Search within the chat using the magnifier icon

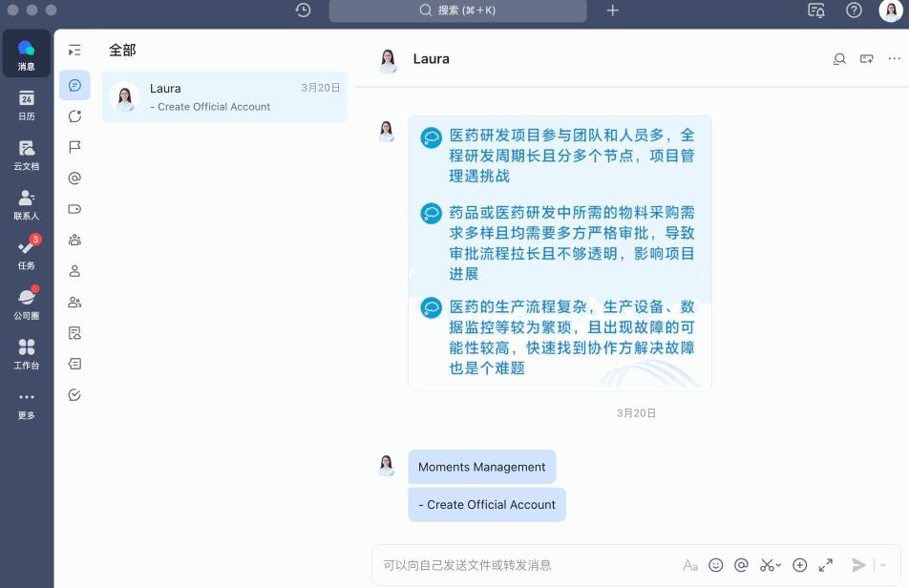coord(839,58)
